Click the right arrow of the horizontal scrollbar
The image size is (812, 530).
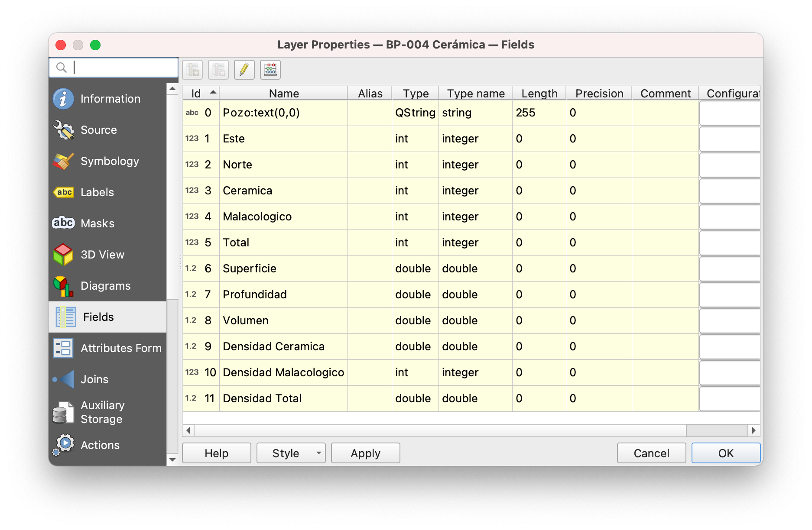[754, 431]
